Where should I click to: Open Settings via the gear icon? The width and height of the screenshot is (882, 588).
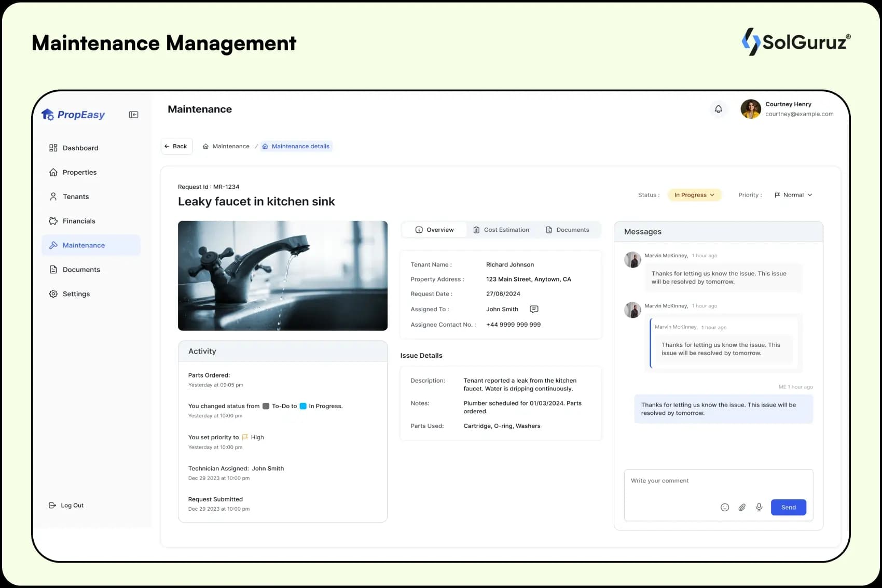click(x=53, y=293)
